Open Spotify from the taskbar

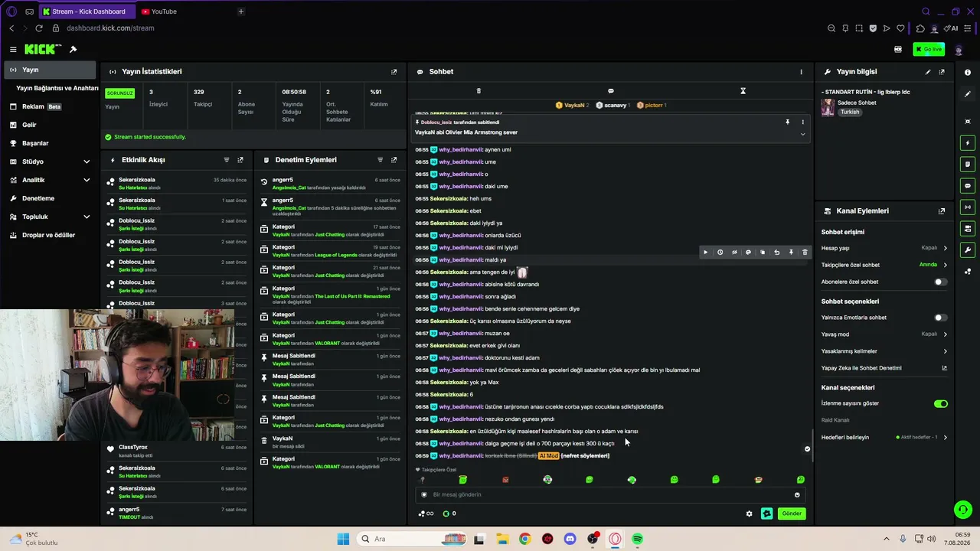pyautogui.click(x=637, y=539)
